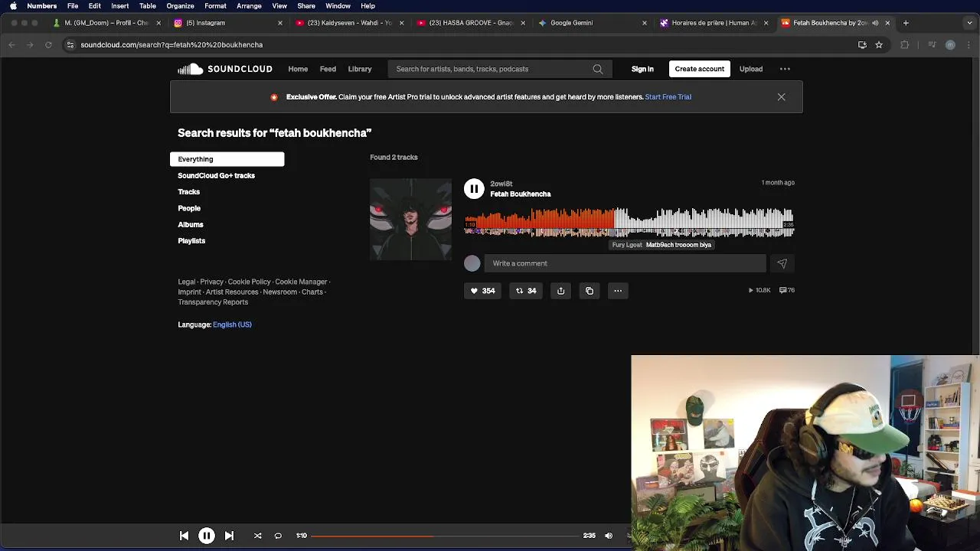Open a new browser tab
The height and width of the screenshot is (551, 980).
pos(906,23)
